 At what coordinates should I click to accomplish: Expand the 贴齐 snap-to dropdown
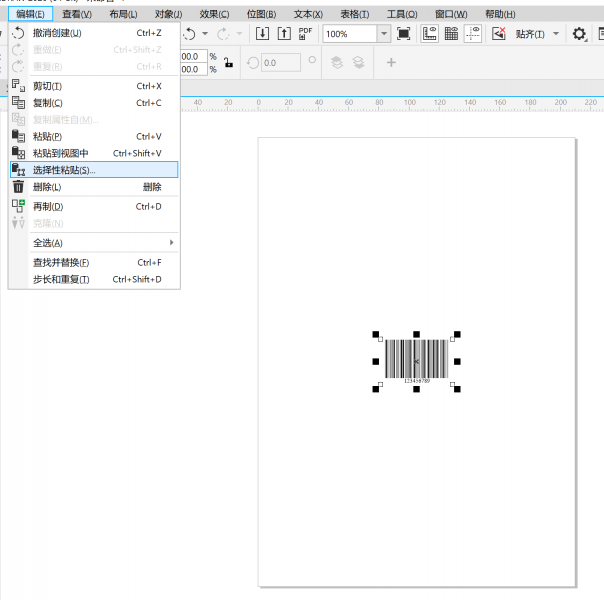[x=556, y=34]
